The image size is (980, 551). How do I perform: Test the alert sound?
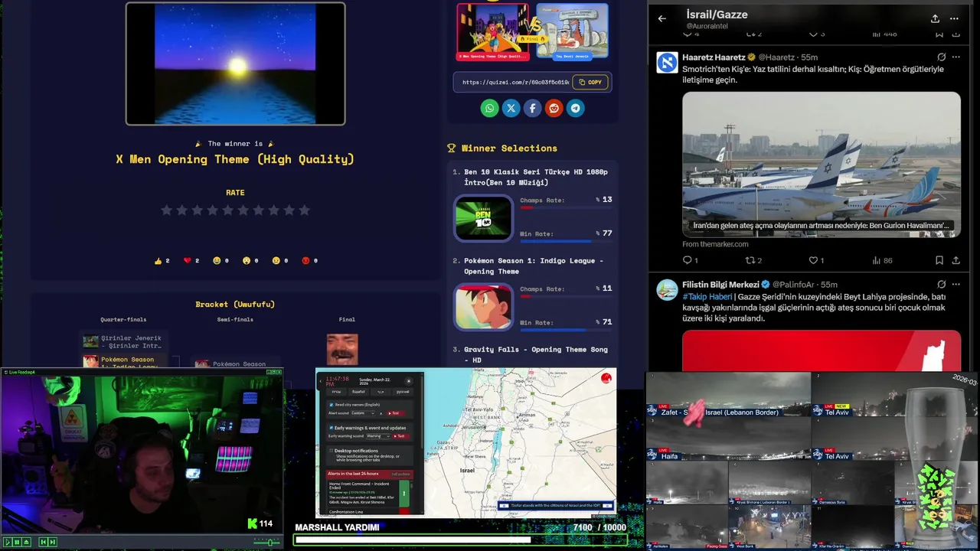point(395,413)
